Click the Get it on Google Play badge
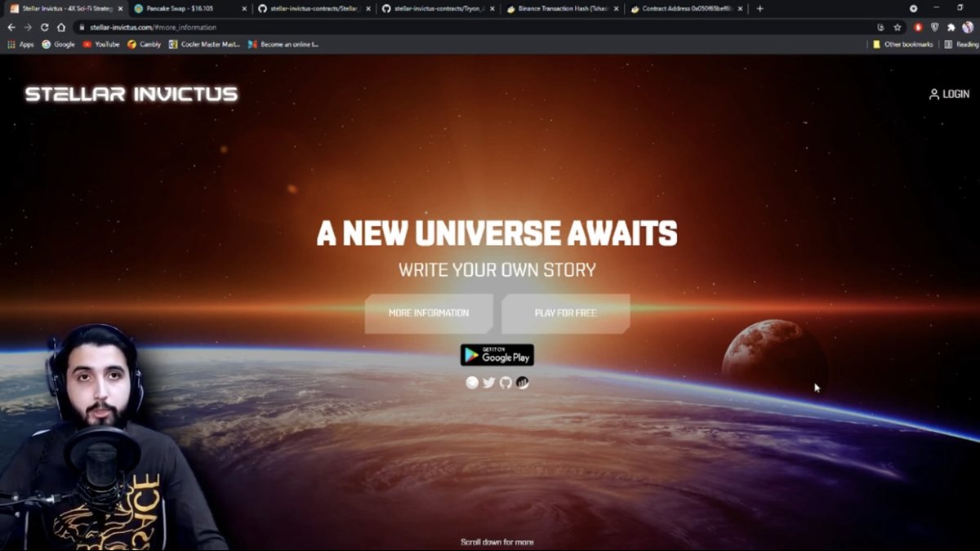This screenshot has width=980, height=551. tap(497, 354)
